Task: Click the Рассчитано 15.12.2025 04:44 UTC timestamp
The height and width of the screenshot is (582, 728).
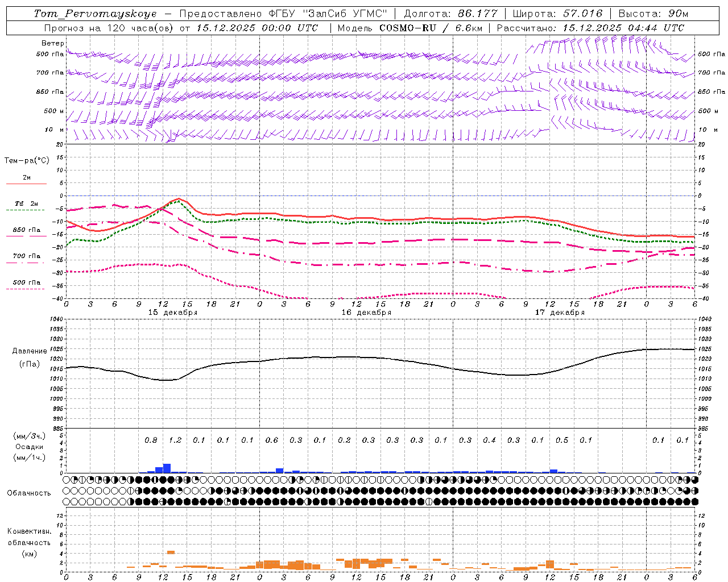Action: [590, 28]
